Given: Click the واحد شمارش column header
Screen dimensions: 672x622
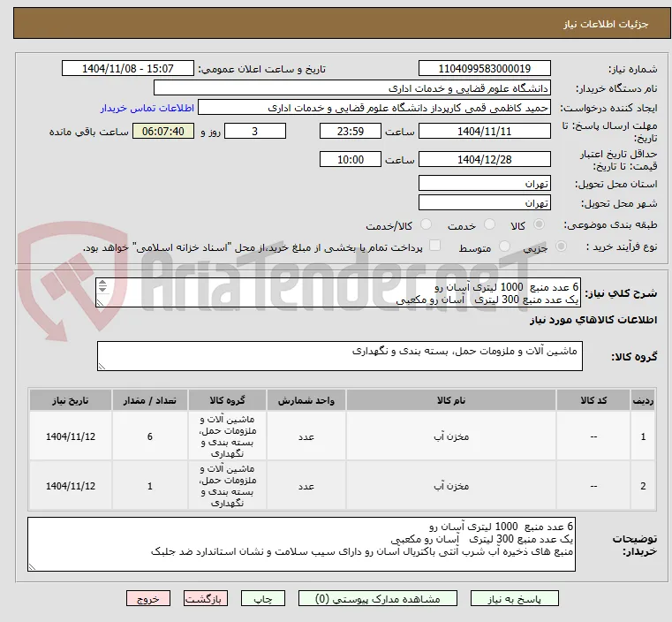Looking at the screenshot, I should pyautogui.click(x=306, y=400).
